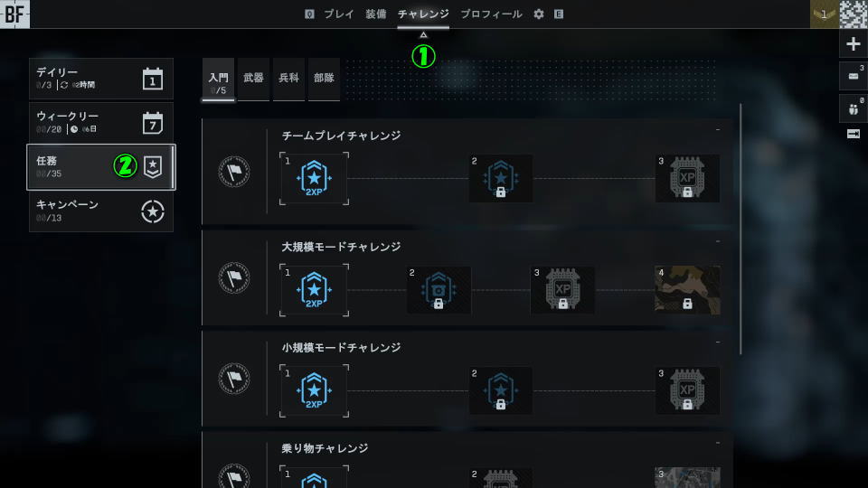Open the デイリー challenges category

point(100,79)
